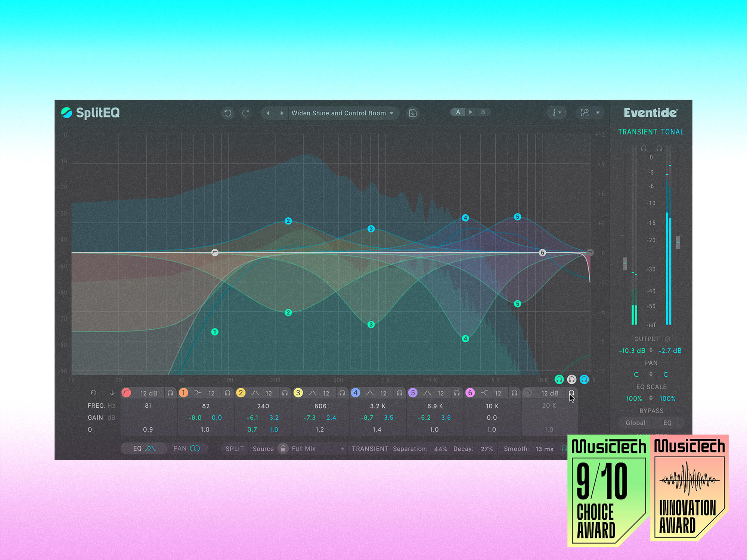Solo the high-pass band with its headphone
The width and height of the screenshot is (747, 560).
point(170,393)
